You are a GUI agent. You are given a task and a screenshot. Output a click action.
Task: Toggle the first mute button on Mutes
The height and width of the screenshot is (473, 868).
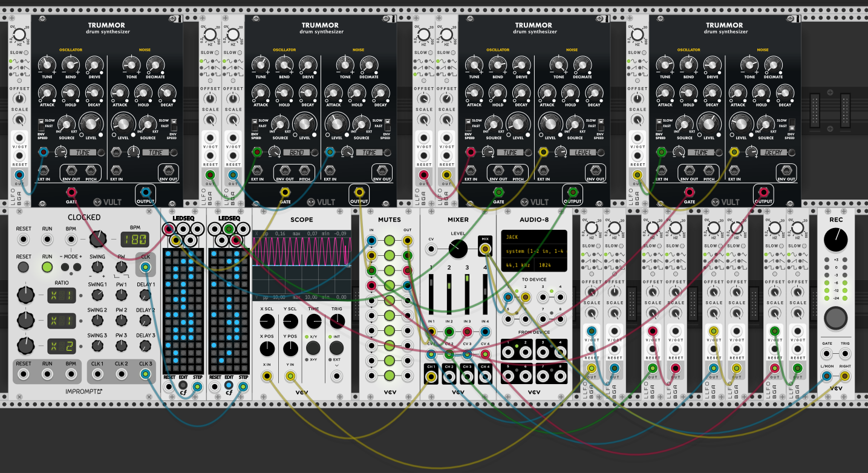390,241
